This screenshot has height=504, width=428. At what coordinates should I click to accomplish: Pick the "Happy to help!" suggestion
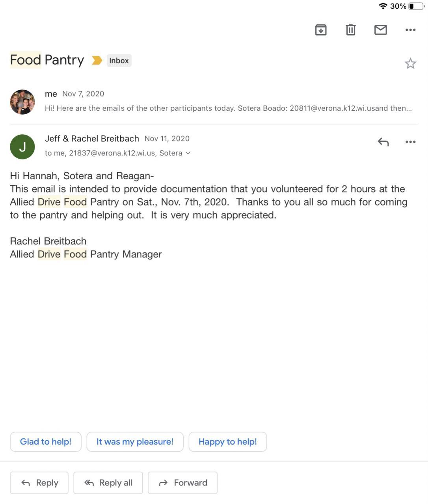coord(227,442)
